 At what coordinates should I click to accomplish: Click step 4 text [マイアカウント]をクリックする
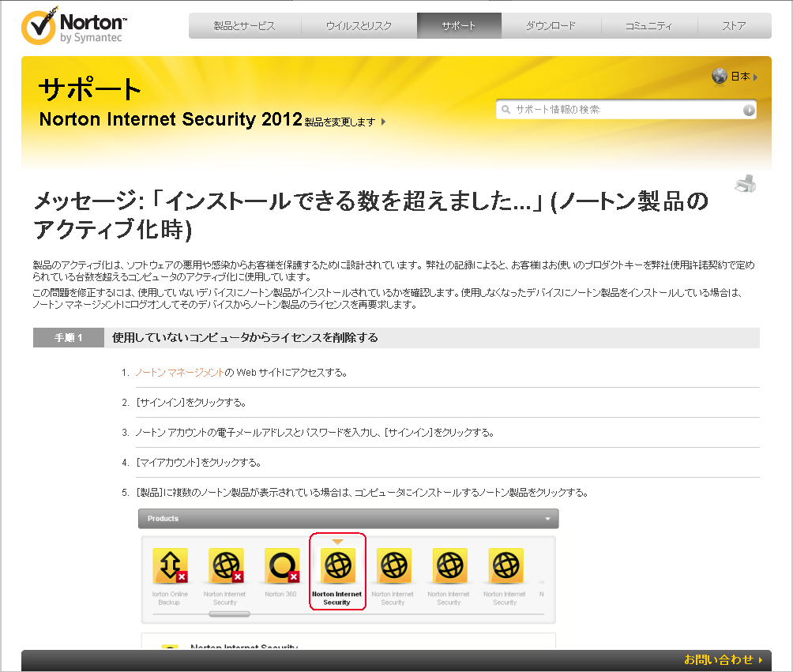pyautogui.click(x=199, y=463)
